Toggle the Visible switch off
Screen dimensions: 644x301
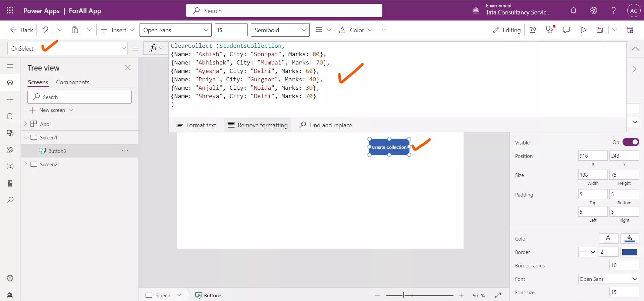tap(631, 142)
